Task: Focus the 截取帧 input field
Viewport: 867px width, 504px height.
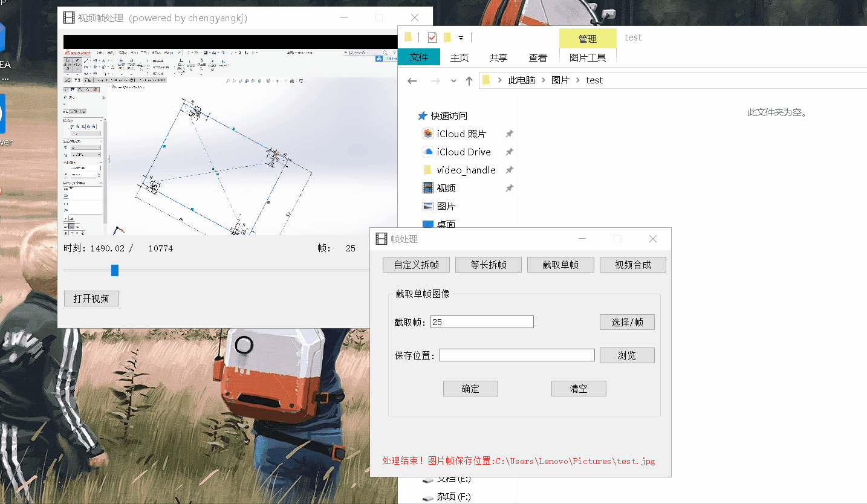Action: click(x=482, y=322)
